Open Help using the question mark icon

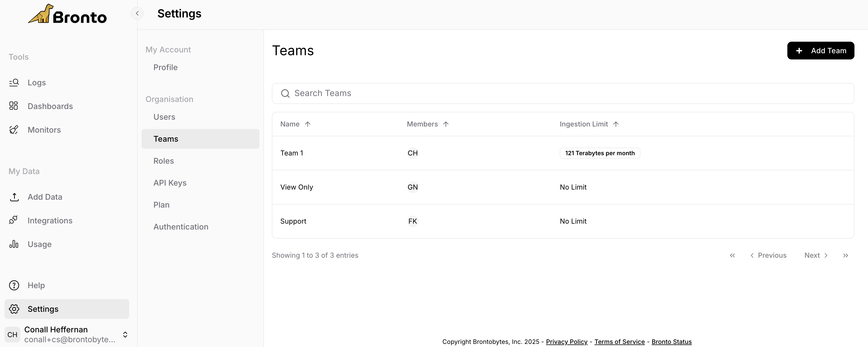[14, 285]
